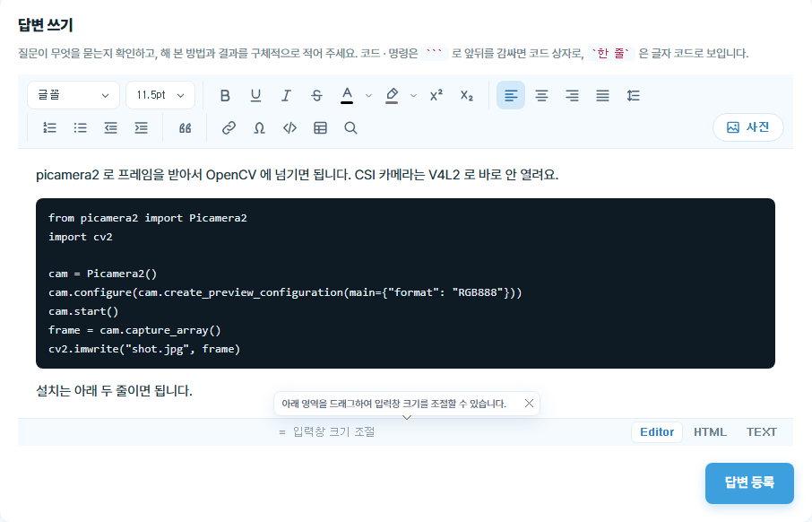The width and height of the screenshot is (812, 522).
Task: Click the code line 'cam = Picamera2()'
Action: [x=102, y=274]
